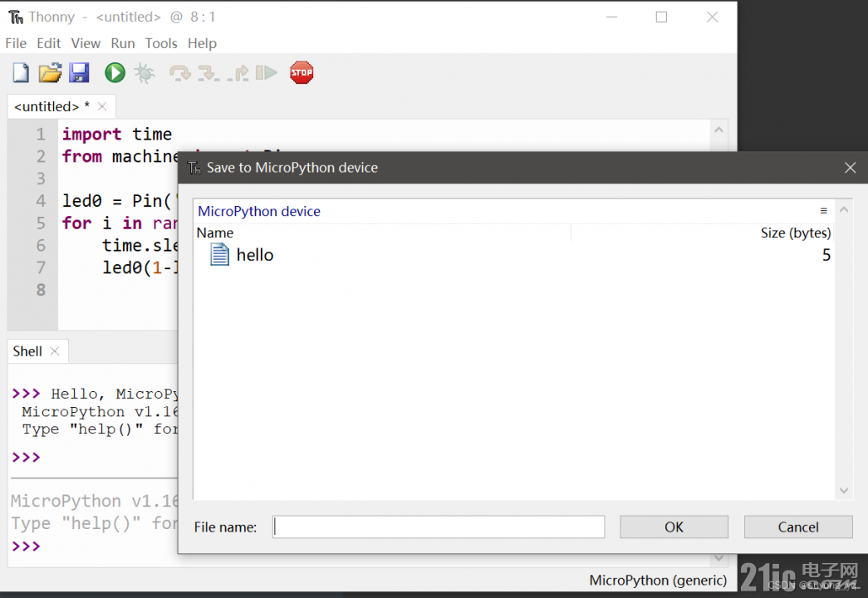Click the Step over debug icon
This screenshot has height=598, width=868.
[x=180, y=73]
